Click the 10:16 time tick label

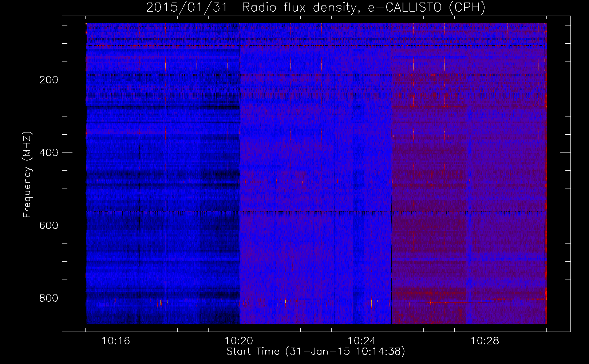(116, 341)
